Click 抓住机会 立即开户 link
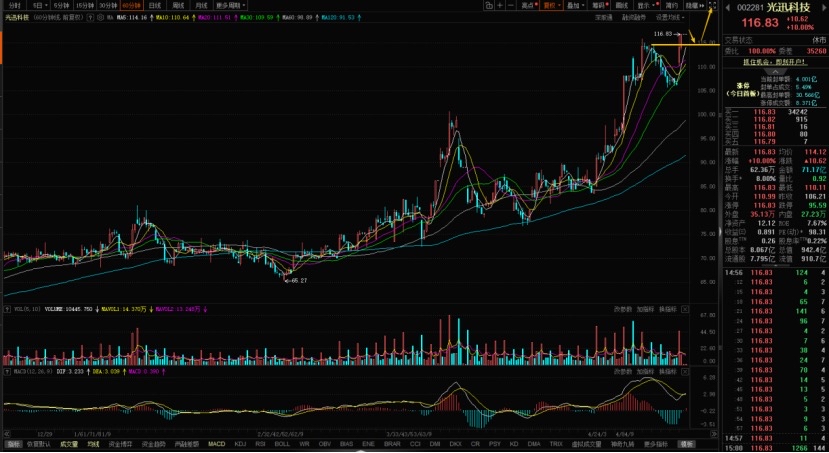Image resolution: width=829 pixels, height=453 pixels. [x=775, y=62]
